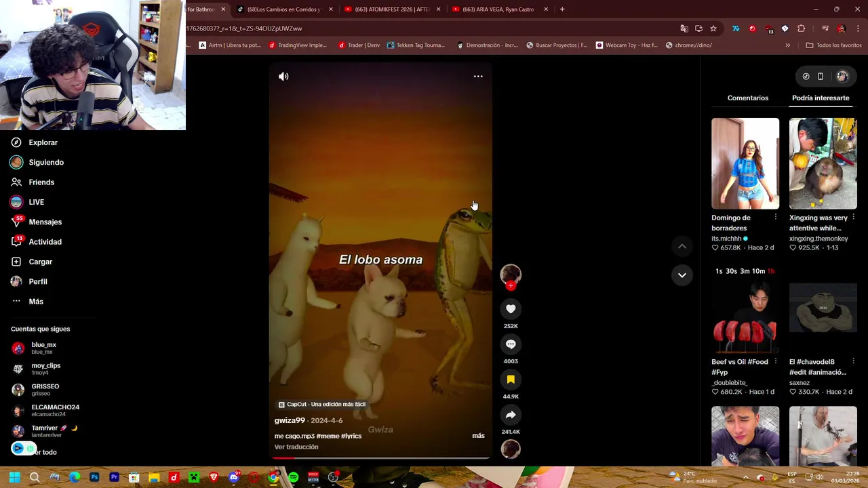Switch to the Comentarios tab
Image resolution: width=868 pixels, height=488 pixels.
[x=748, y=98]
